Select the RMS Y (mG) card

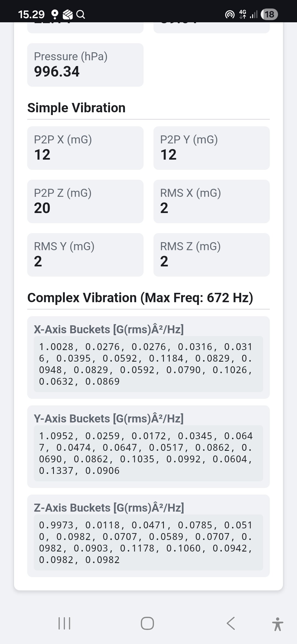[x=85, y=255]
